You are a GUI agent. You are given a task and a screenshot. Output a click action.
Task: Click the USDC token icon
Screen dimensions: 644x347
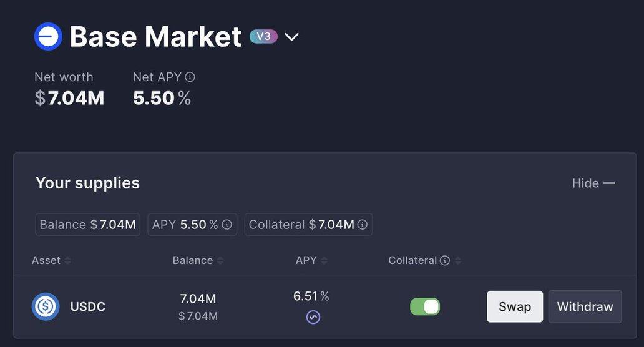coord(46,306)
